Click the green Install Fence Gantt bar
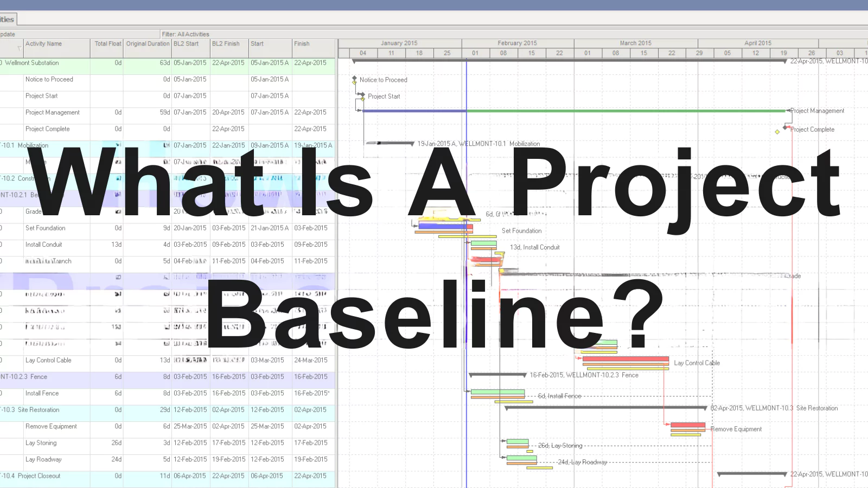Screen dimensions: 868x488 497,392
